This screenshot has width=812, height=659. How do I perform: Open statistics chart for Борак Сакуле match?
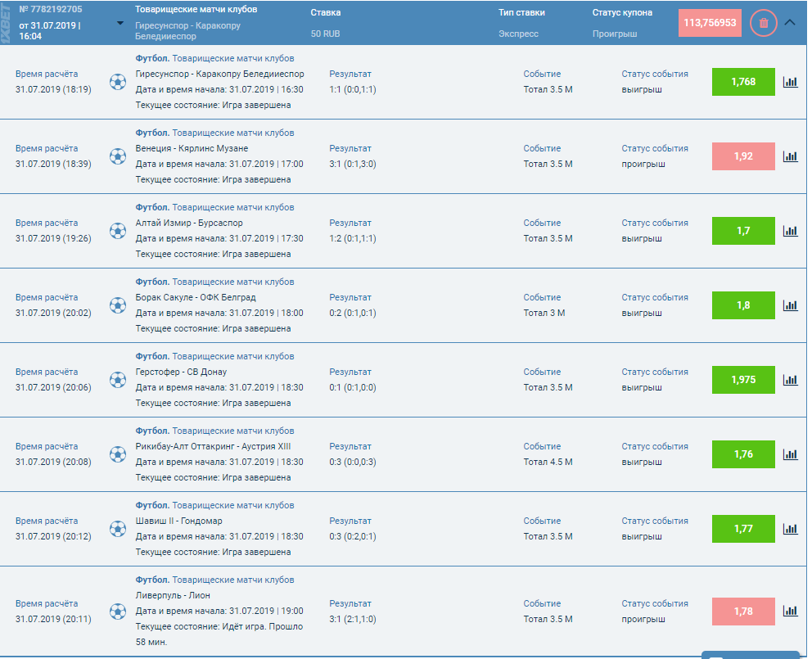[x=790, y=305]
